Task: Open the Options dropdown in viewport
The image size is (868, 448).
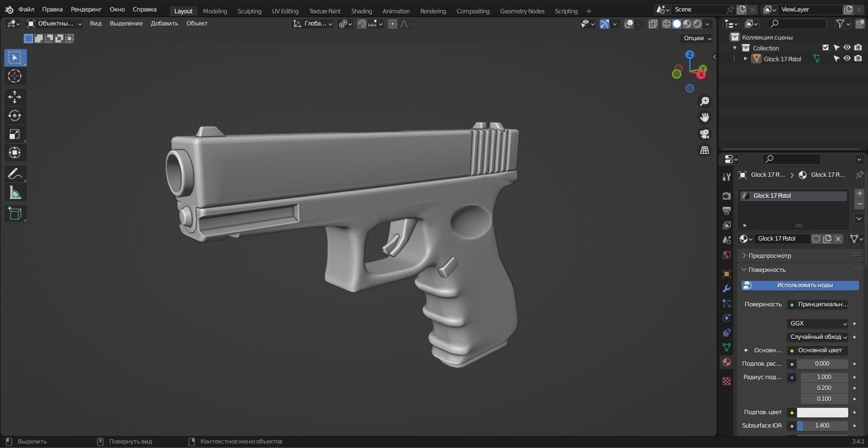Action: pyautogui.click(x=697, y=38)
